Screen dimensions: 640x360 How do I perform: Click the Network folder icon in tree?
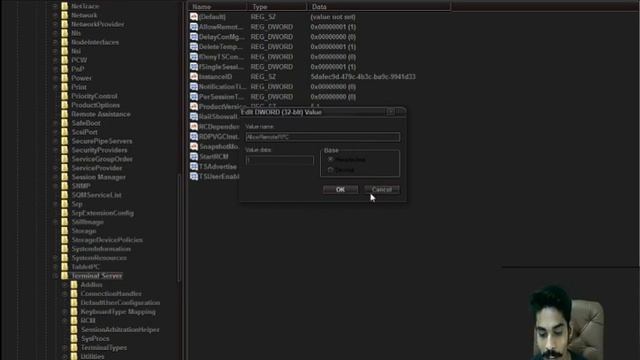point(64,15)
